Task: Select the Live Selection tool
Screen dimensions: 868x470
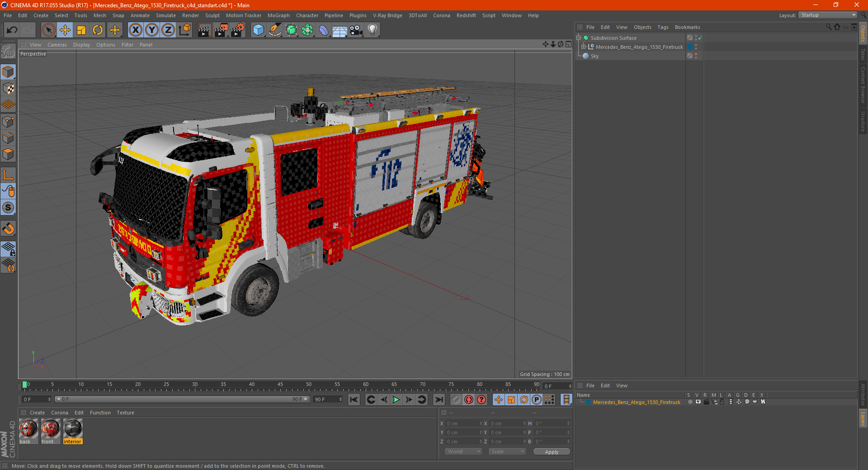Action: coord(48,30)
